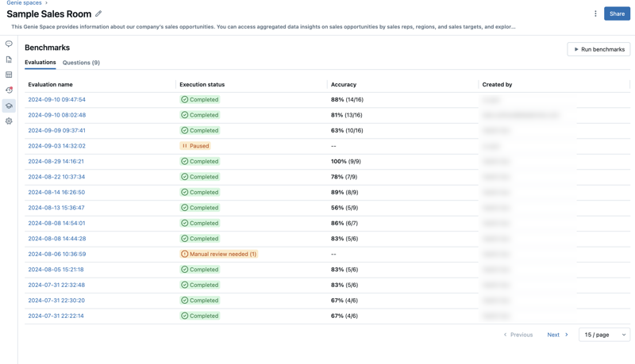Click the Accuracy column header
635x364 pixels.
pos(344,84)
